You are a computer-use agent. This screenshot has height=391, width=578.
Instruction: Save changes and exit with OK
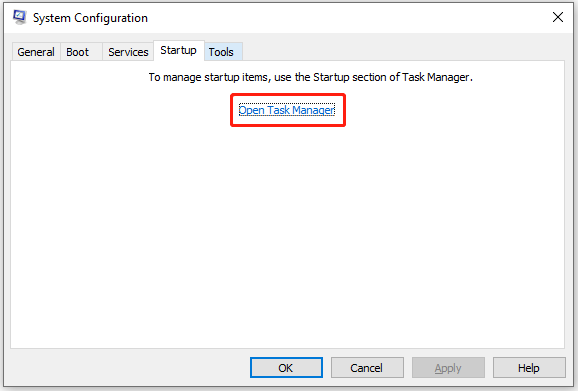pyautogui.click(x=286, y=367)
